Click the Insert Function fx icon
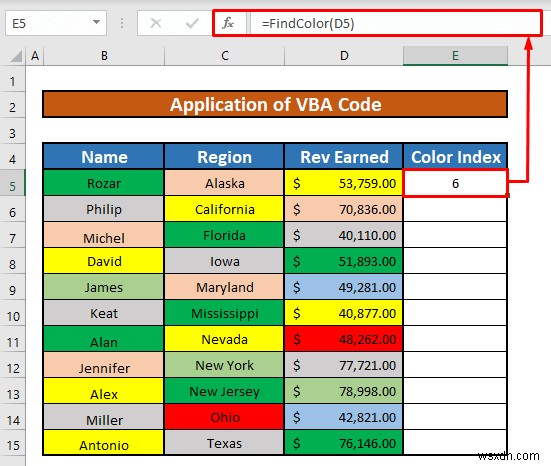Screen dimensions: 551x466 point(228,24)
